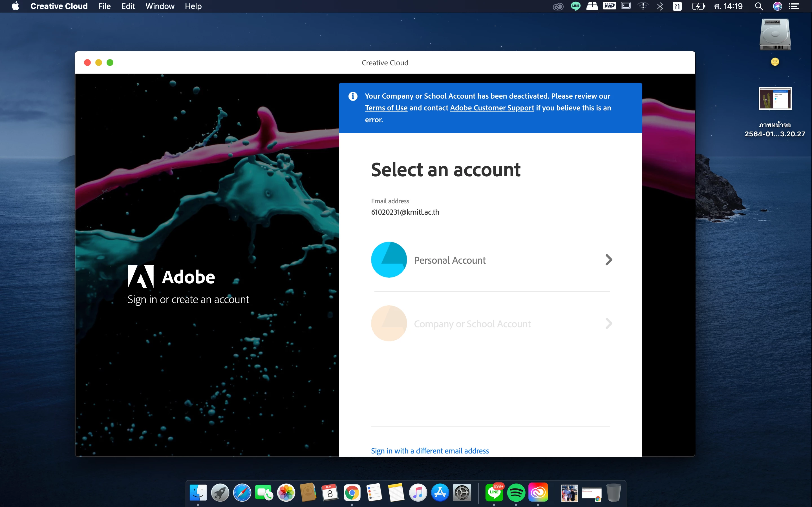Open System Preferences gear in dock
The image size is (812, 507).
click(x=462, y=493)
